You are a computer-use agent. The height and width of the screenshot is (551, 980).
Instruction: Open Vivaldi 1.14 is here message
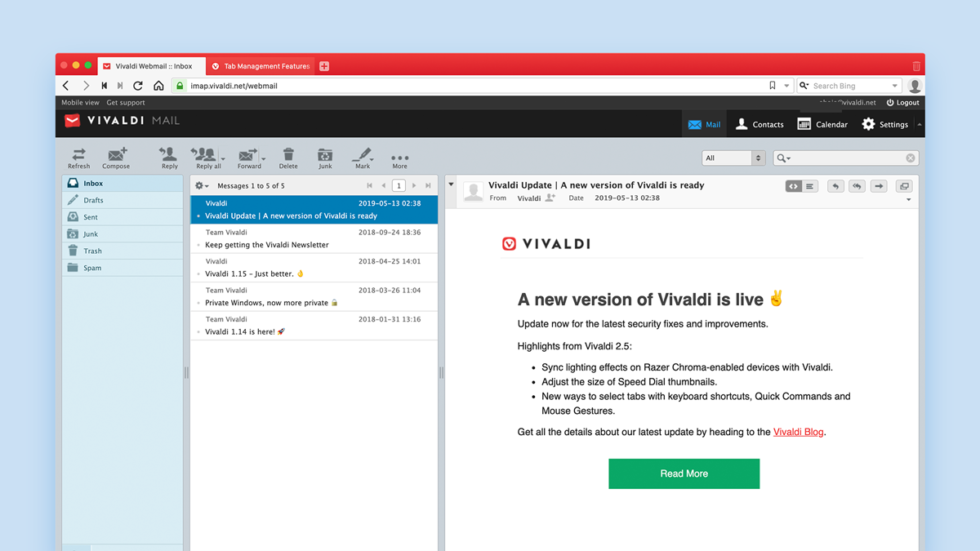314,325
